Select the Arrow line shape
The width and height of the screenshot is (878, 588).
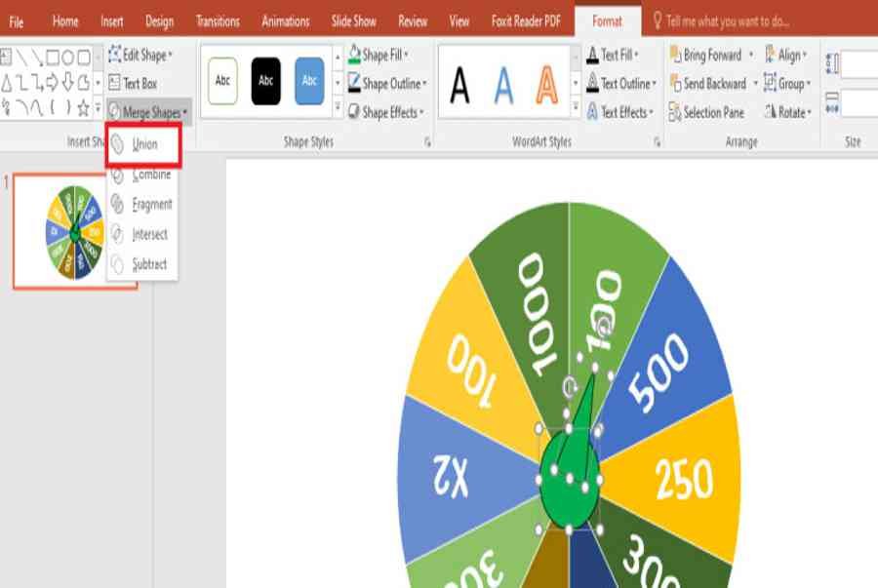[x=37, y=57]
